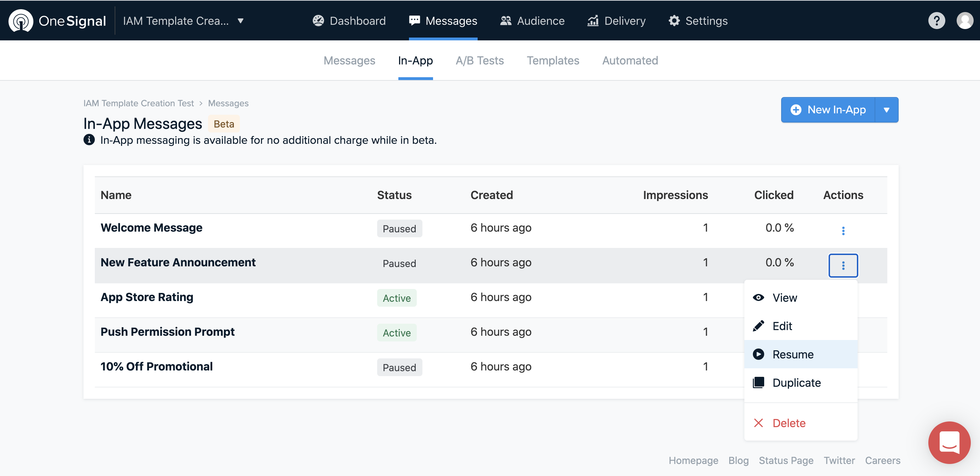Open the Status Page footer link

pos(786,460)
